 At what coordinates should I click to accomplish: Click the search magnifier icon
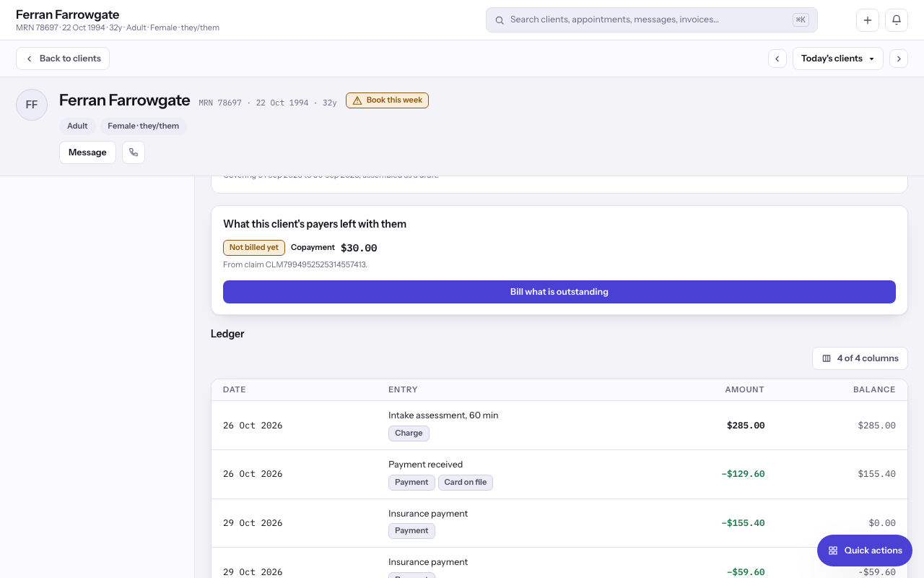pyautogui.click(x=500, y=20)
